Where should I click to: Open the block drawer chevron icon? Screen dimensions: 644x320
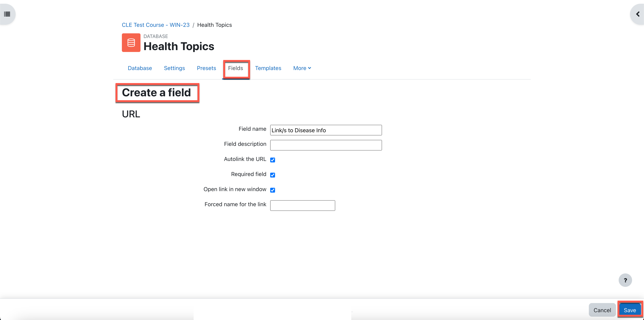click(x=637, y=14)
